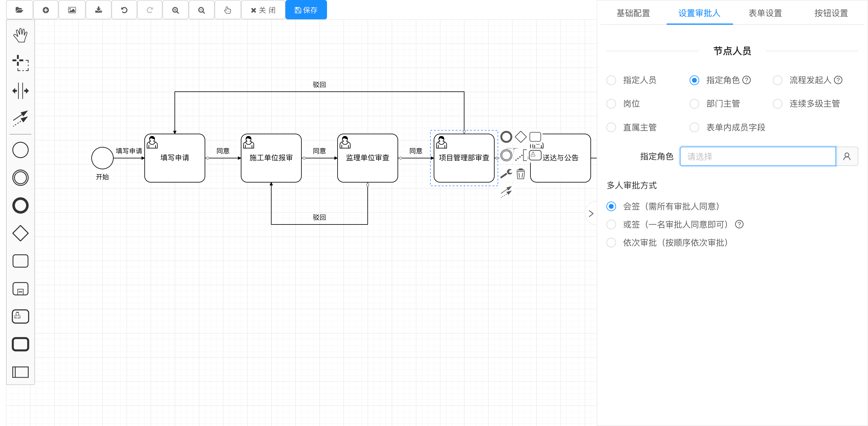Export diagram as image
This screenshot has height=426, width=868.
(72, 10)
